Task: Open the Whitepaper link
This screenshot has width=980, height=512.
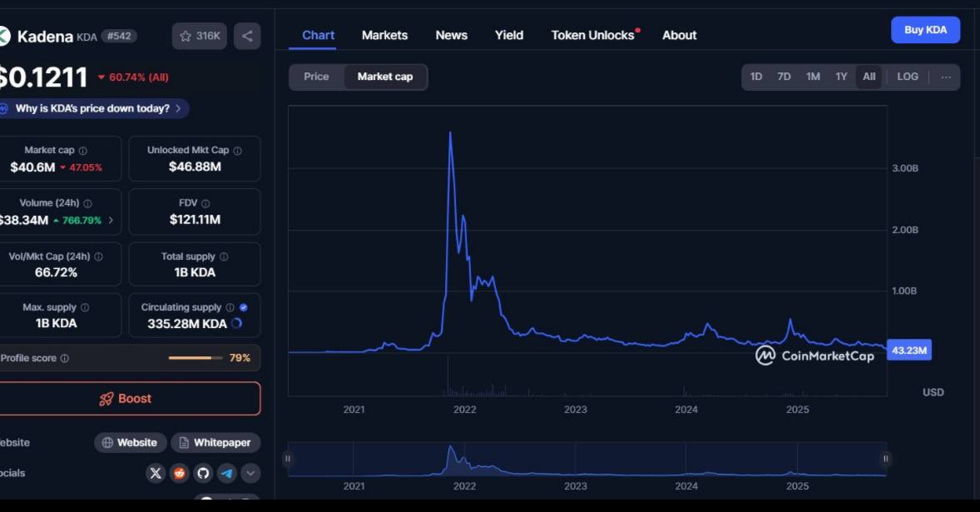Action: pos(215,443)
